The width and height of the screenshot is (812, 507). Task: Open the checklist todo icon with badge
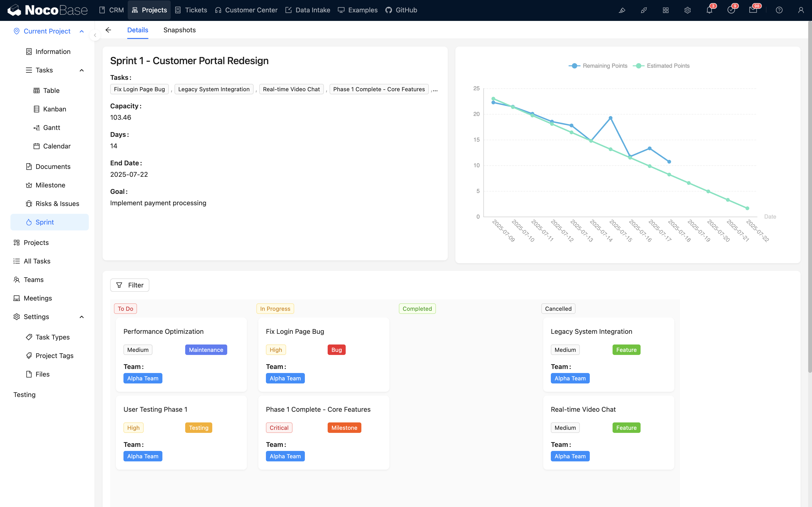731,10
